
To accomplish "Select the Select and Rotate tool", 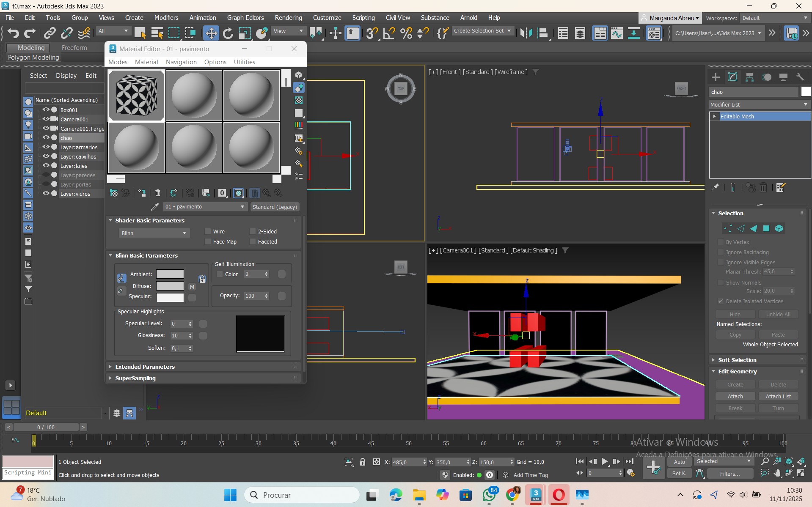I will (228, 33).
